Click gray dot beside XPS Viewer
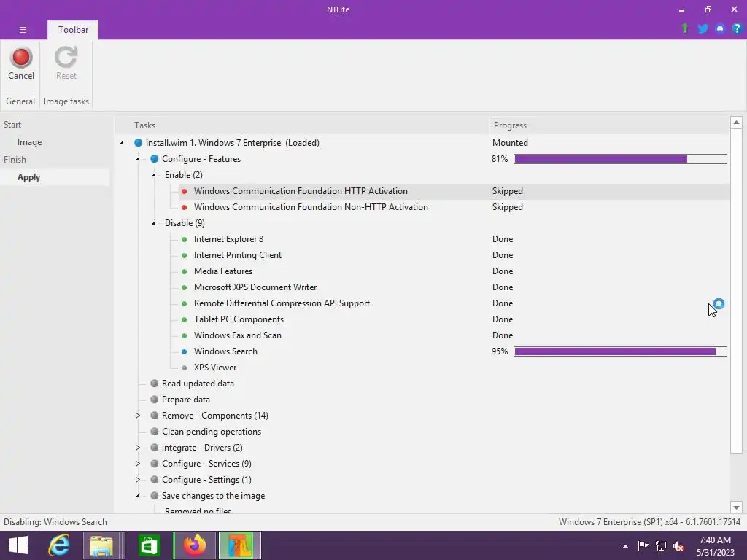The width and height of the screenshot is (747, 560). pyautogui.click(x=185, y=367)
